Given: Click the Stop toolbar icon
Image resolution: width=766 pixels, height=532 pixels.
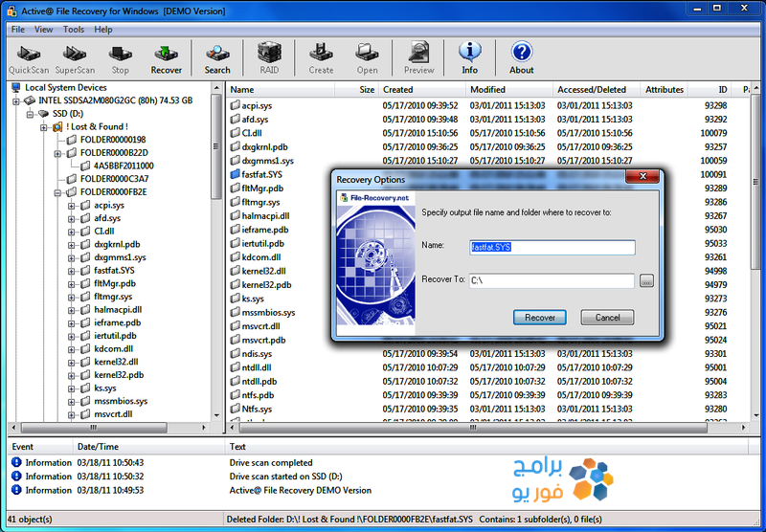Looking at the screenshot, I should [x=121, y=59].
